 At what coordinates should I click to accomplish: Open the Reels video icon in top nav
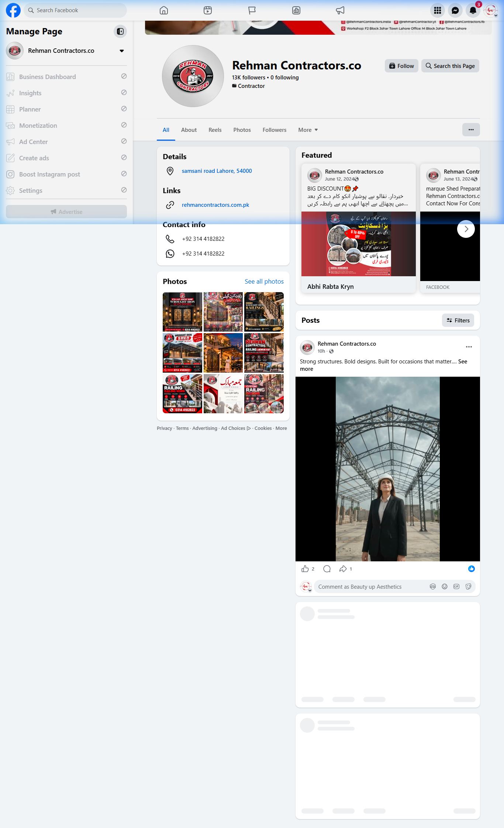coord(208,10)
